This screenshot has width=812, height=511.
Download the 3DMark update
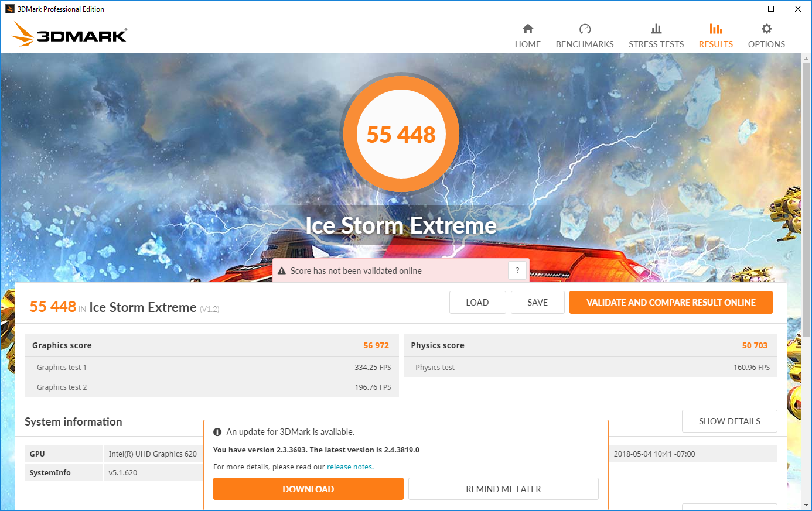pyautogui.click(x=308, y=489)
